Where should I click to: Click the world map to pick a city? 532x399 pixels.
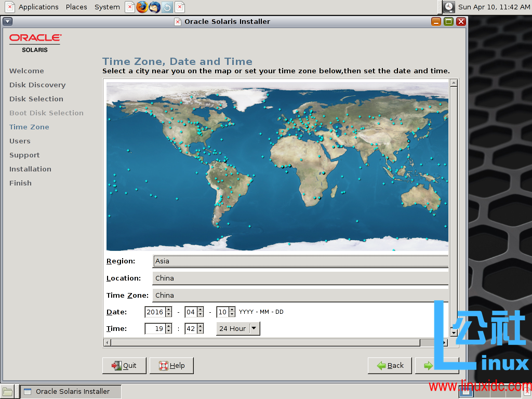(x=277, y=166)
